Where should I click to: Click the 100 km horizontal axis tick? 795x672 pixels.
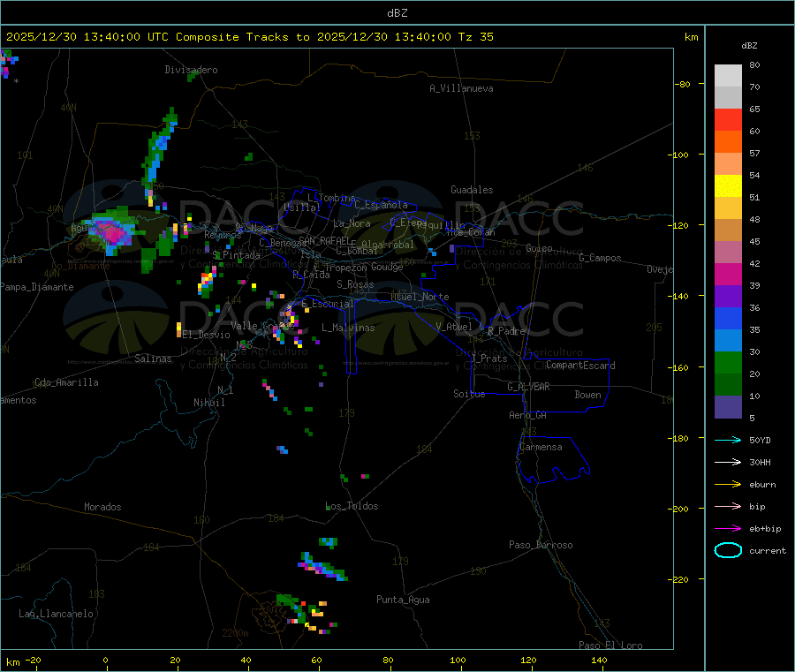(x=458, y=660)
